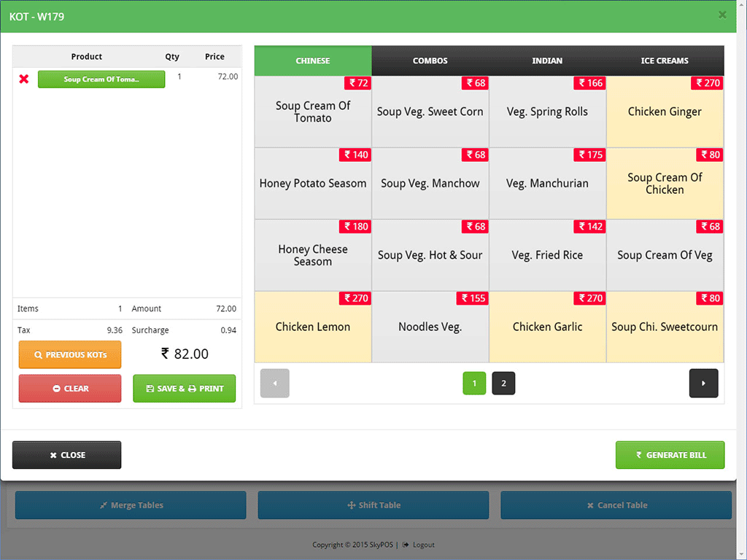Clear the current order
The width and height of the screenshot is (747, 560).
(x=70, y=389)
